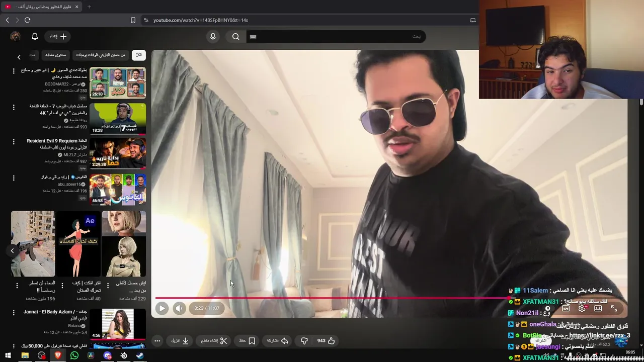Image resolution: width=644 pixels, height=362 pixels.
Task: Open BO3OMAR22 video thumbnail 26:10
Action: point(118,82)
